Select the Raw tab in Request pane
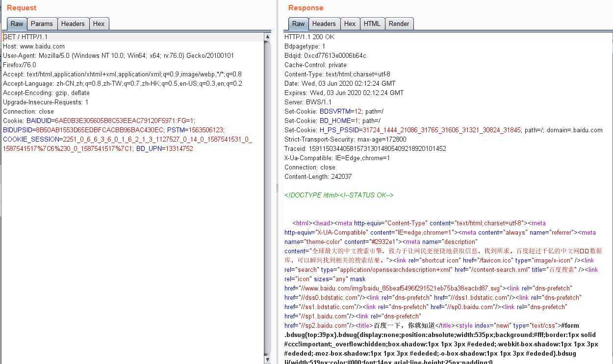Screen dimensions: 613x364 [17, 24]
